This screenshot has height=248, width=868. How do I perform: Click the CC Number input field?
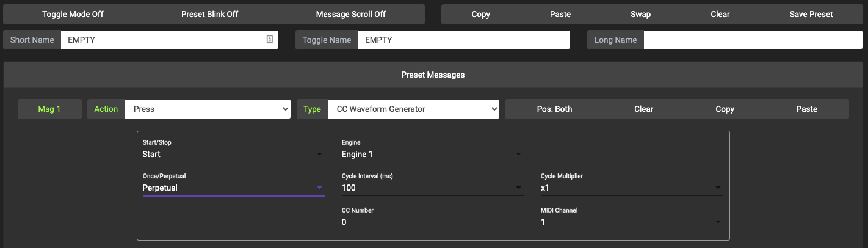[x=432, y=222]
